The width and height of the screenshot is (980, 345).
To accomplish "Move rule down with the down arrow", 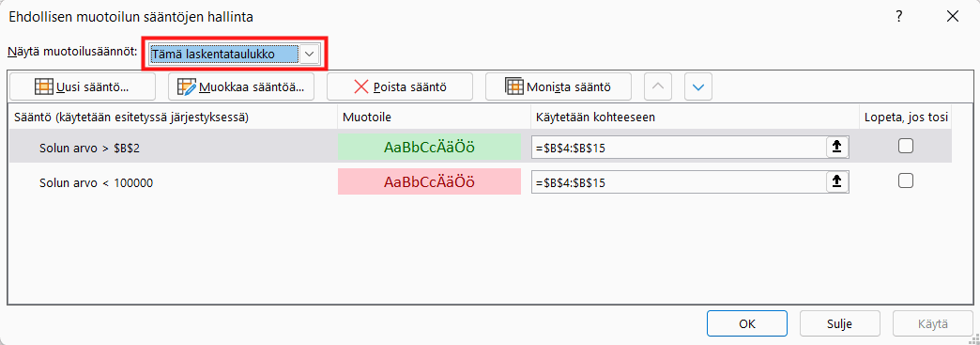I will (x=698, y=86).
